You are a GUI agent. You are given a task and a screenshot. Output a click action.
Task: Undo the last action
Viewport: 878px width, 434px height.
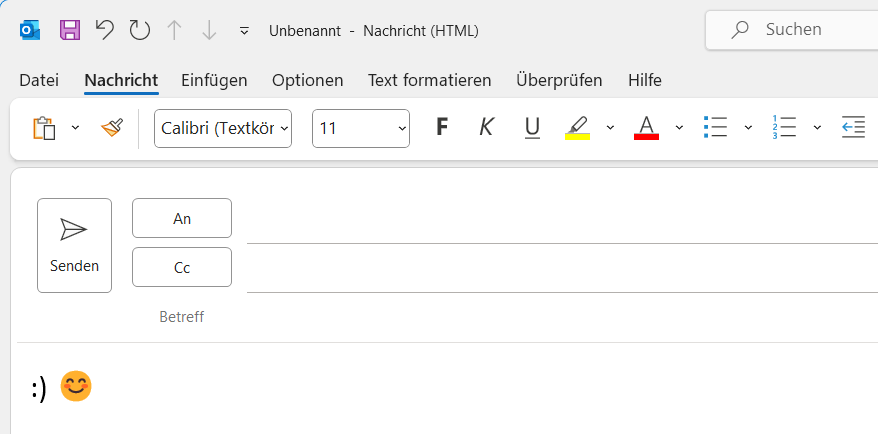coord(104,30)
